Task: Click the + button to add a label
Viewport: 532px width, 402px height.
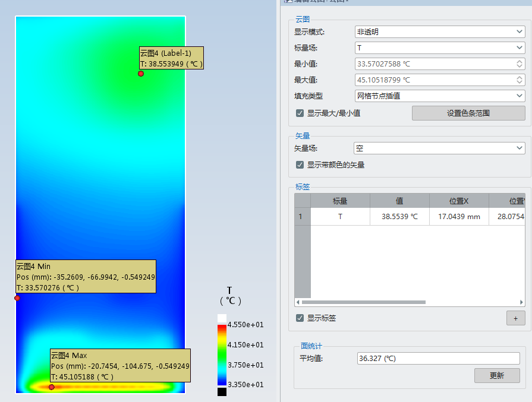Action: [516, 318]
